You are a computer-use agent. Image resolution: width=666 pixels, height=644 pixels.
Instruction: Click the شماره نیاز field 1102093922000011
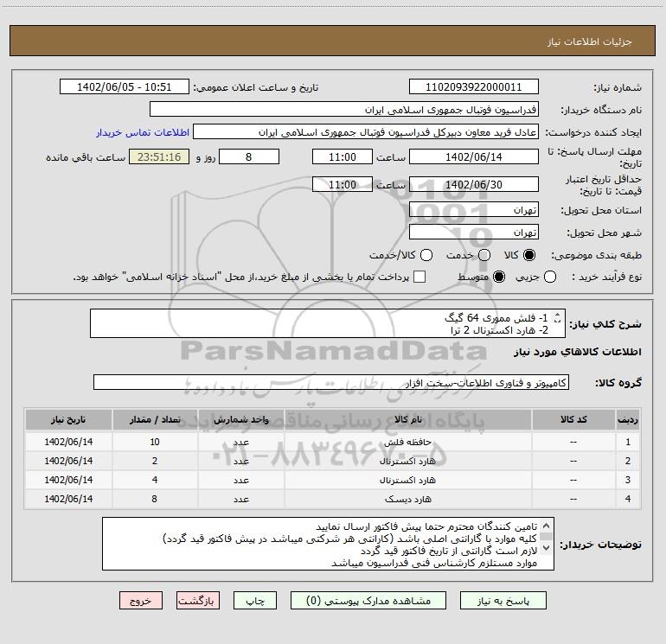click(474, 87)
